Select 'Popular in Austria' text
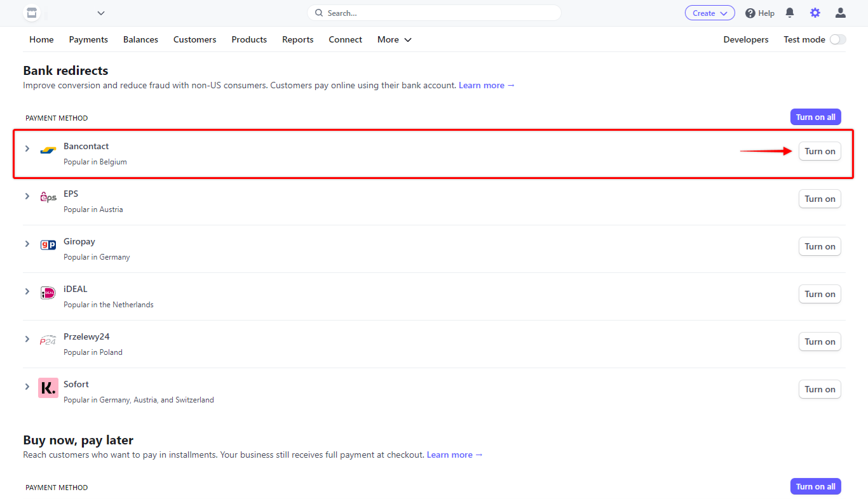This screenshot has height=499, width=868. click(x=93, y=210)
